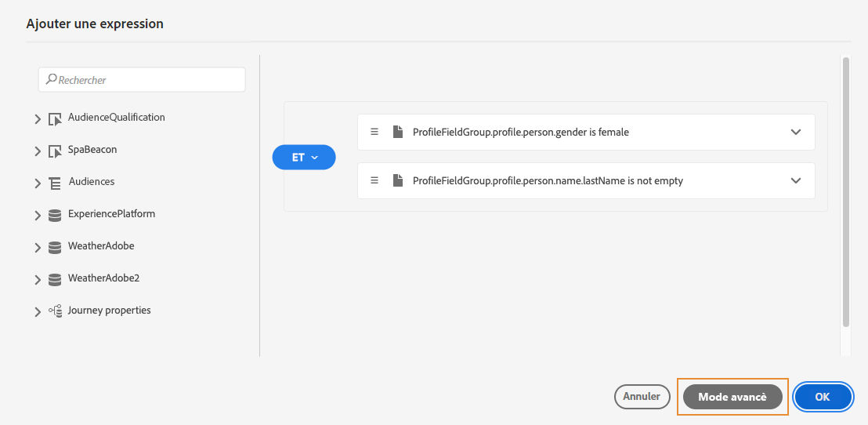The width and height of the screenshot is (868, 425).
Task: Click the Annuler button
Action: point(642,397)
